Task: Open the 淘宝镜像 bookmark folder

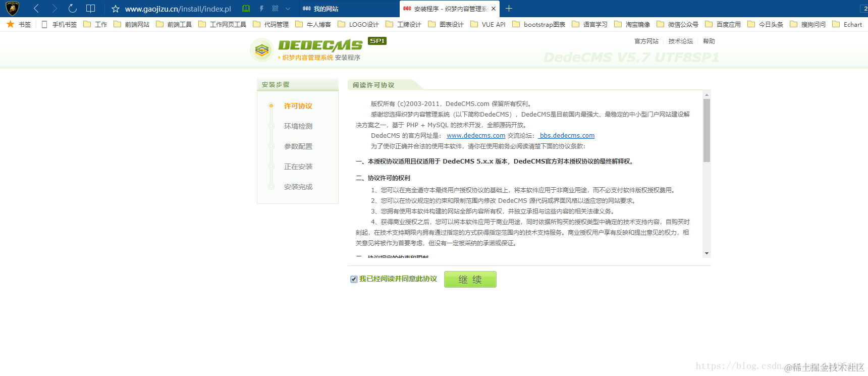Action: (632, 24)
